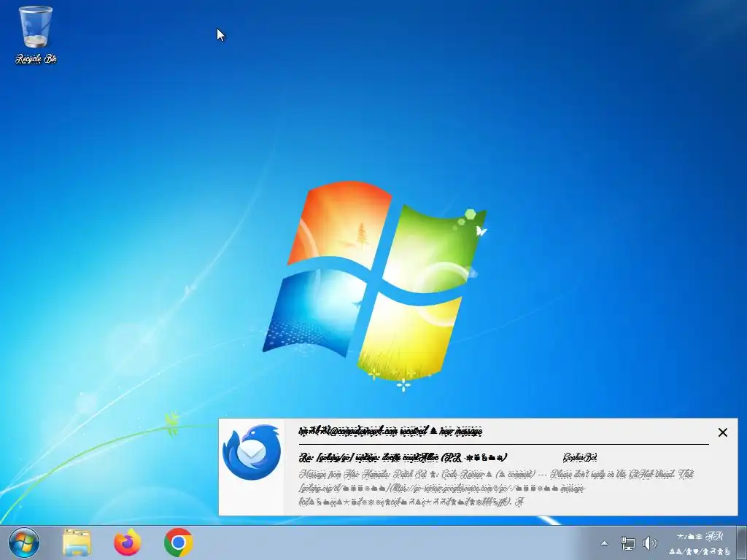The width and height of the screenshot is (747, 560).
Task: Click the message preview text starting 'Message from'
Action: tap(496, 488)
